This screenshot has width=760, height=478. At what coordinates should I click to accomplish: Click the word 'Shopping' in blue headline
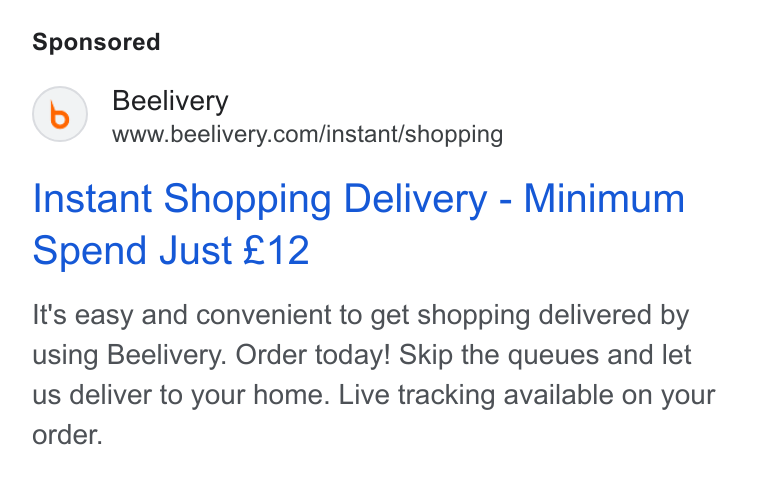pyautogui.click(x=248, y=200)
